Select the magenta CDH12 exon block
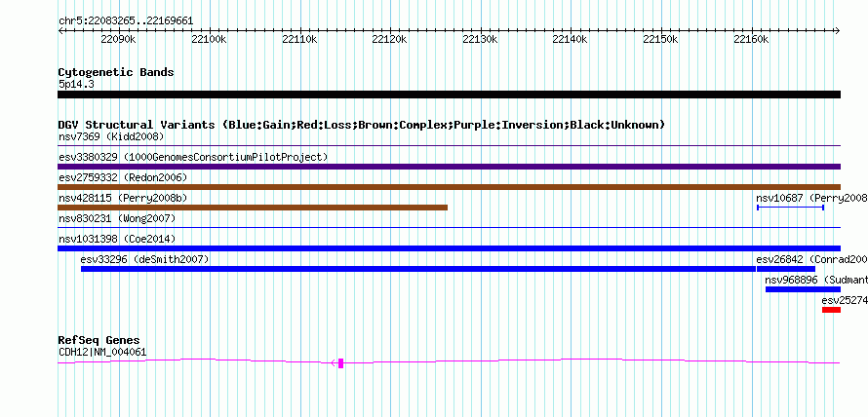 (x=341, y=362)
